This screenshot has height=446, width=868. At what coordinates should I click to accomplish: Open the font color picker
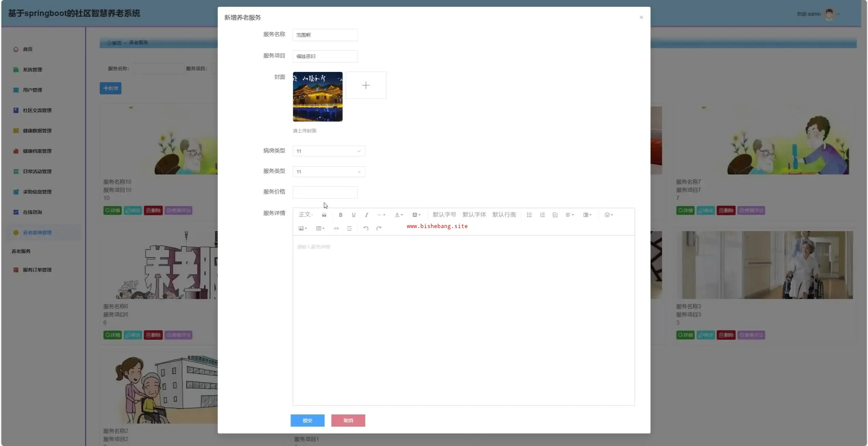coord(398,215)
